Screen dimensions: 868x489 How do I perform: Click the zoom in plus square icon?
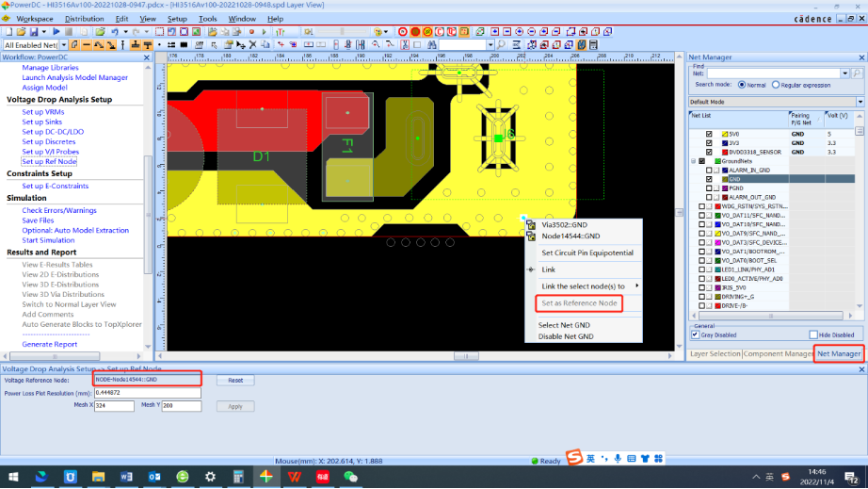tap(495, 32)
